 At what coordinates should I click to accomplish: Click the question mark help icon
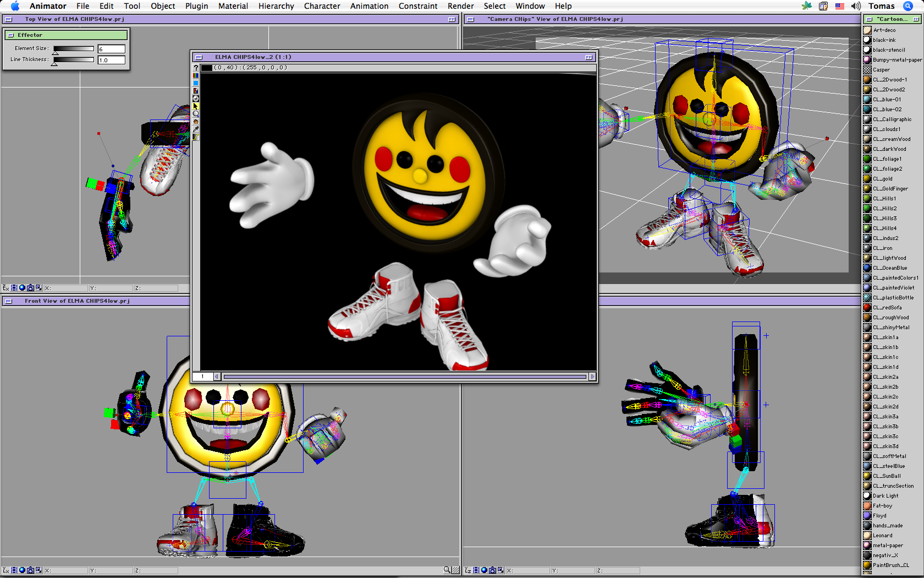tap(195, 68)
